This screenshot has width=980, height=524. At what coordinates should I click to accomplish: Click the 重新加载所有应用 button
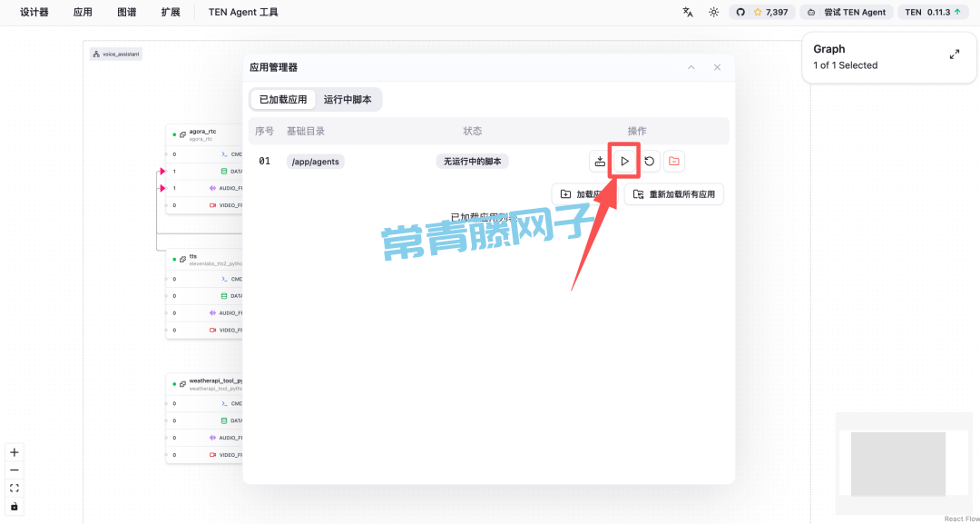click(x=673, y=194)
